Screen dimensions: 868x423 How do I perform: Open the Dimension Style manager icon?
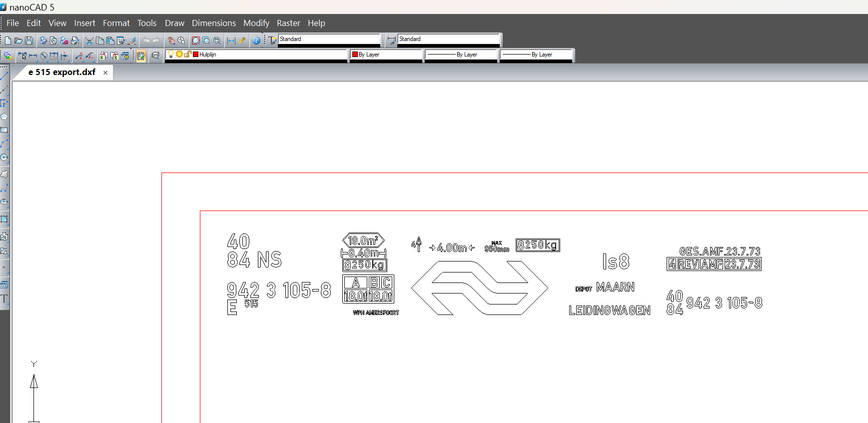tap(392, 40)
